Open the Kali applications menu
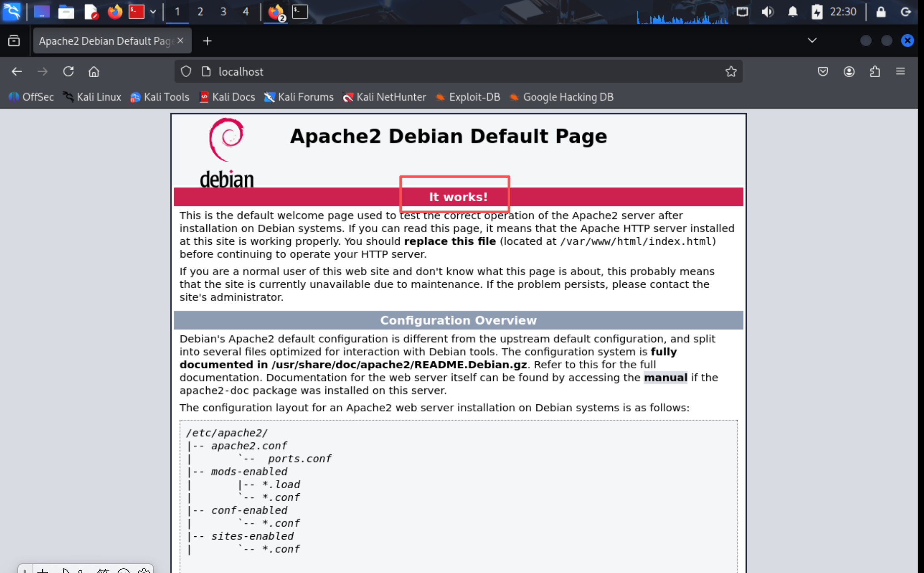This screenshot has width=924, height=573. (12, 12)
